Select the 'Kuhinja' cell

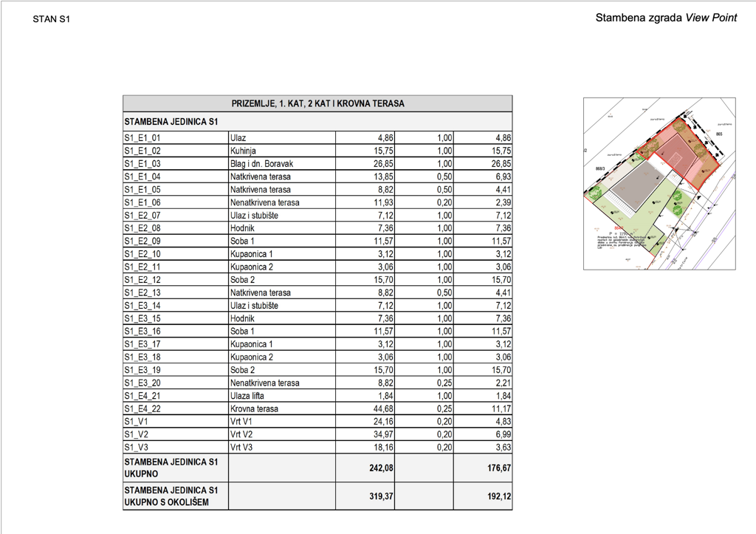pos(282,151)
